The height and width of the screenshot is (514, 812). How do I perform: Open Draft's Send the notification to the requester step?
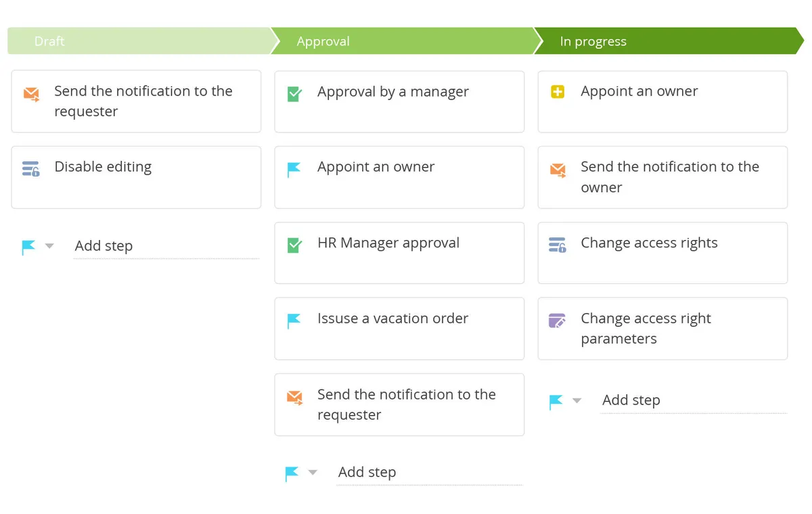pos(136,101)
